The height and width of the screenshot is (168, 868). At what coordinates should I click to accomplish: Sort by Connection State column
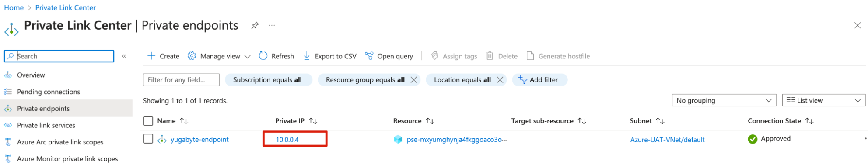click(780, 121)
